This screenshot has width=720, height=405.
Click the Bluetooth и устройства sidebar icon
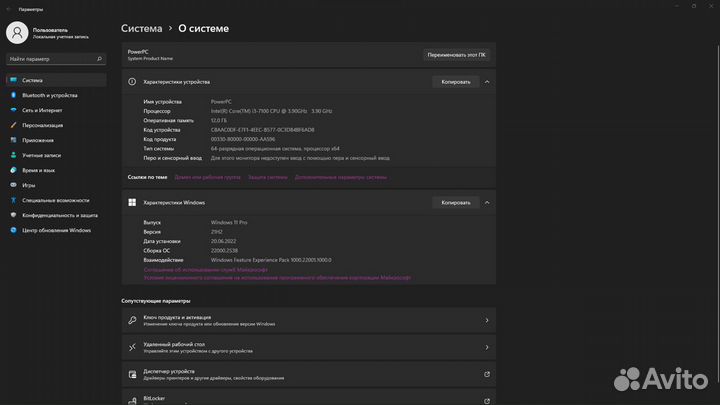13,95
